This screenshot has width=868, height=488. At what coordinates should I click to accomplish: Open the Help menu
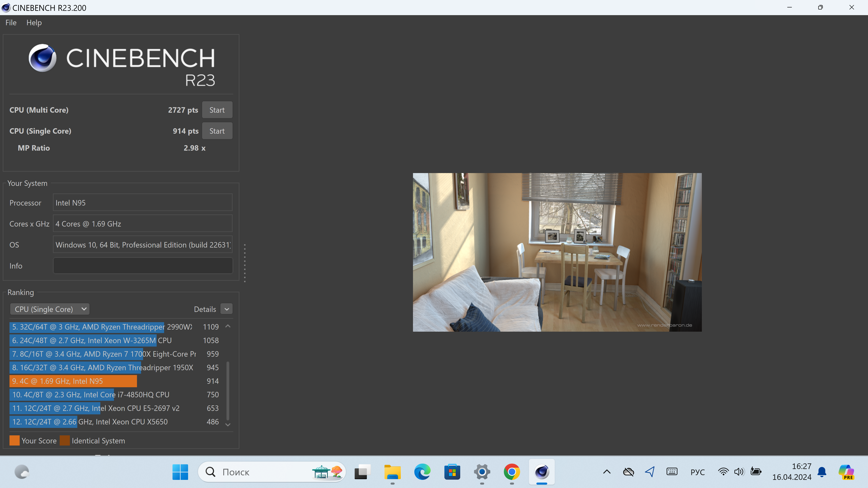click(x=34, y=23)
